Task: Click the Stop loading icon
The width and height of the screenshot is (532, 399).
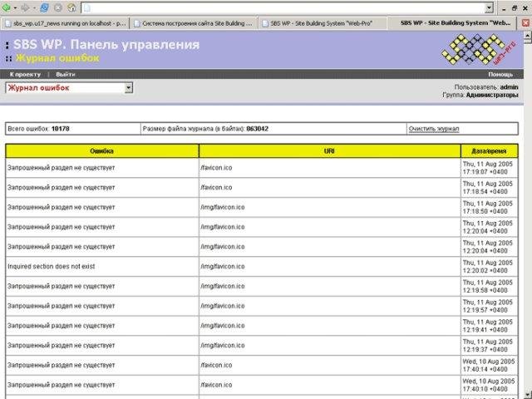Action: pyautogui.click(x=58, y=7)
